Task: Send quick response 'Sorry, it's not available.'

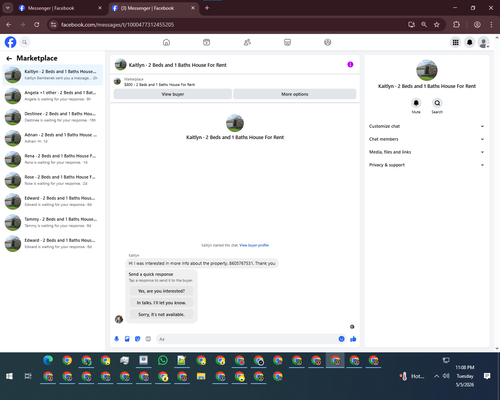Action: [161, 314]
